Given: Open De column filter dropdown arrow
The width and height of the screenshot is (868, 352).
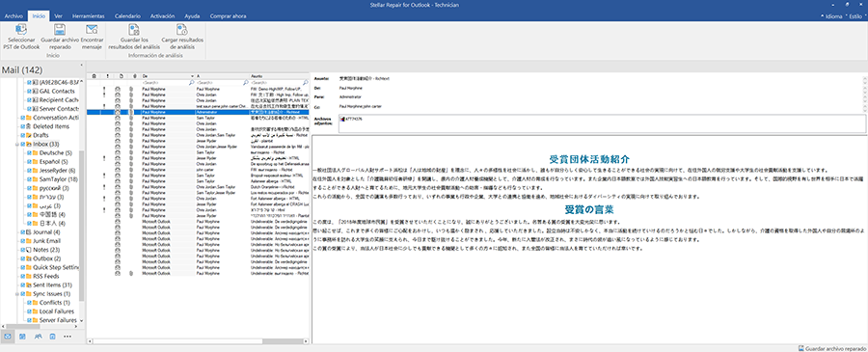Looking at the screenshot, I should pyautogui.click(x=193, y=75).
